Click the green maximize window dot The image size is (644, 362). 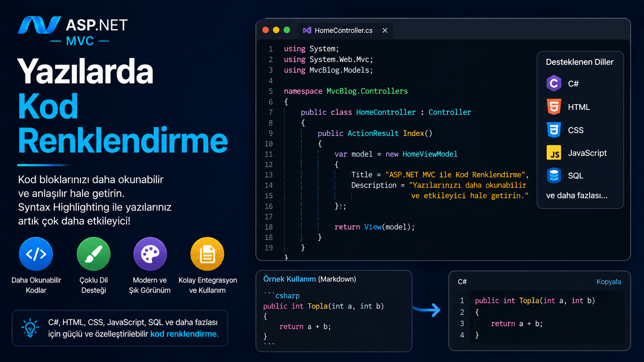[x=287, y=30]
